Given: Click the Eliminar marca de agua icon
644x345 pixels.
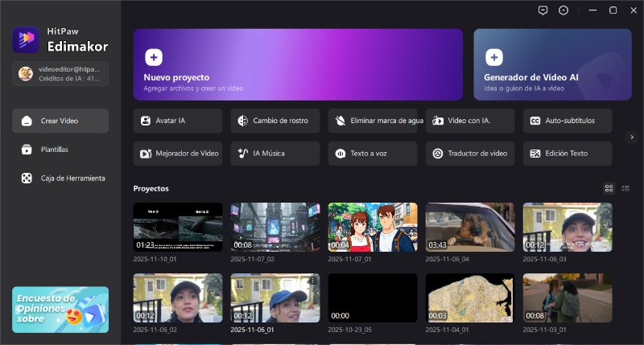Looking at the screenshot, I should tap(340, 121).
